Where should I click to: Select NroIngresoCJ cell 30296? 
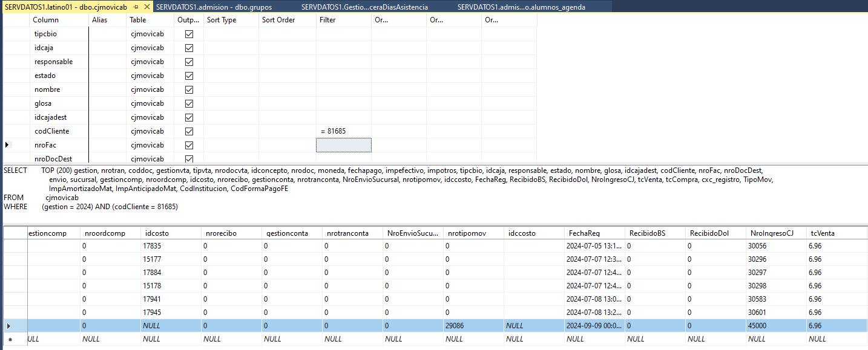[x=776, y=259]
